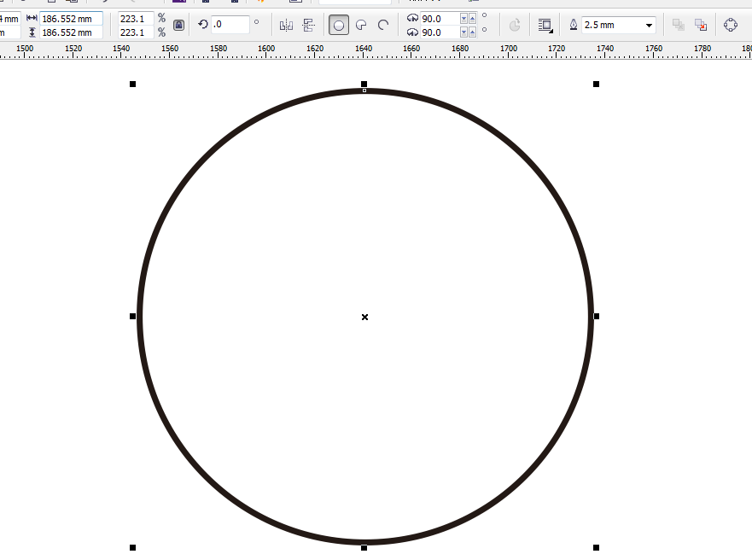This screenshot has height=560, width=752.
Task: Click the bottom-left selection handle
Action: 133,547
